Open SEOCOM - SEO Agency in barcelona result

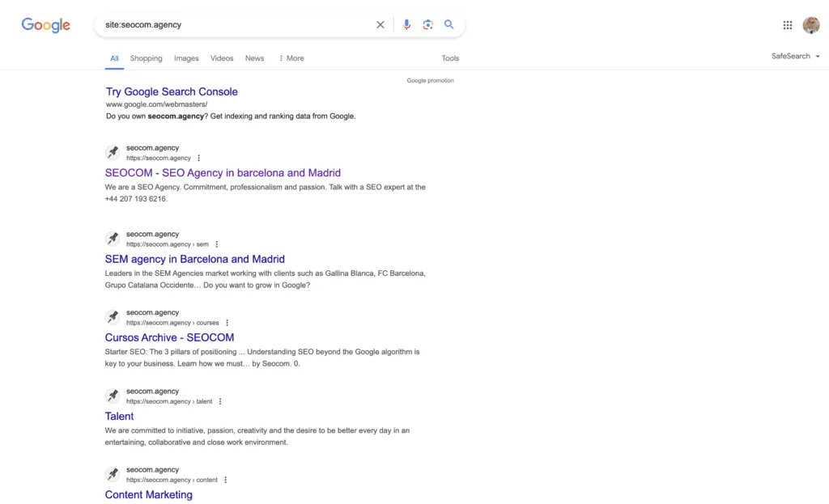[x=223, y=173]
